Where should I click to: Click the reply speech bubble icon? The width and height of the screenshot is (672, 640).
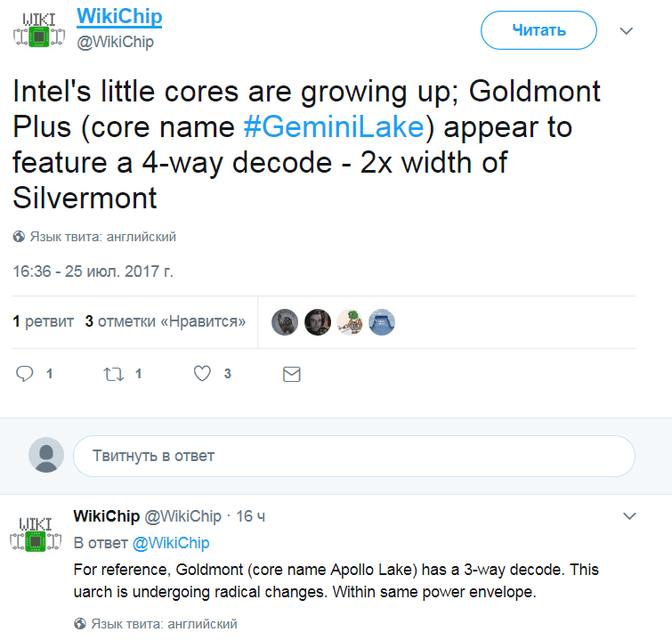pos(26,374)
